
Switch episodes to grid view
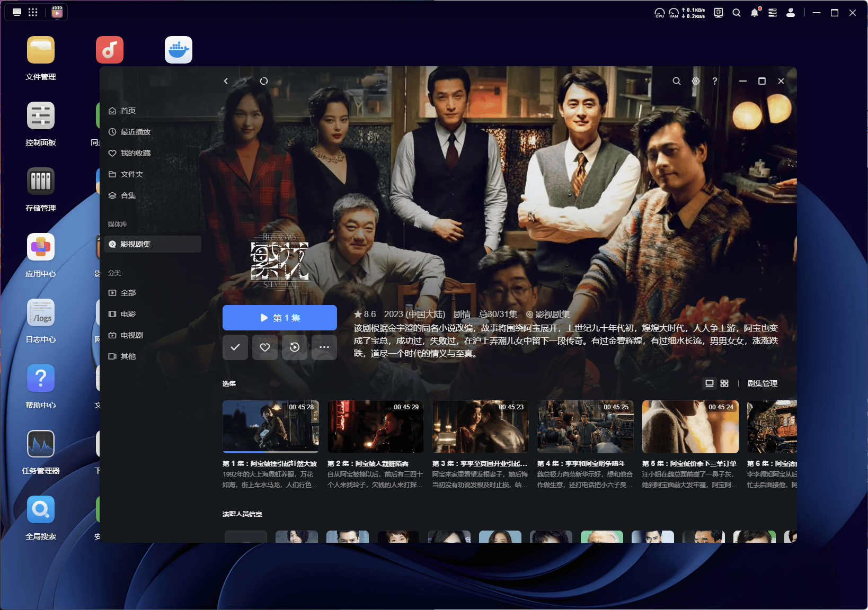coord(724,383)
